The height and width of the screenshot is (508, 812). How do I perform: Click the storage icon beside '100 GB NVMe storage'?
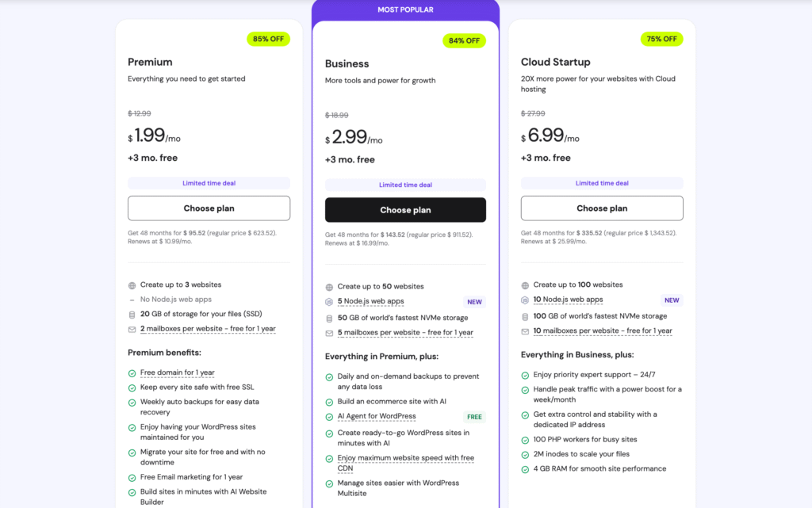525,315
